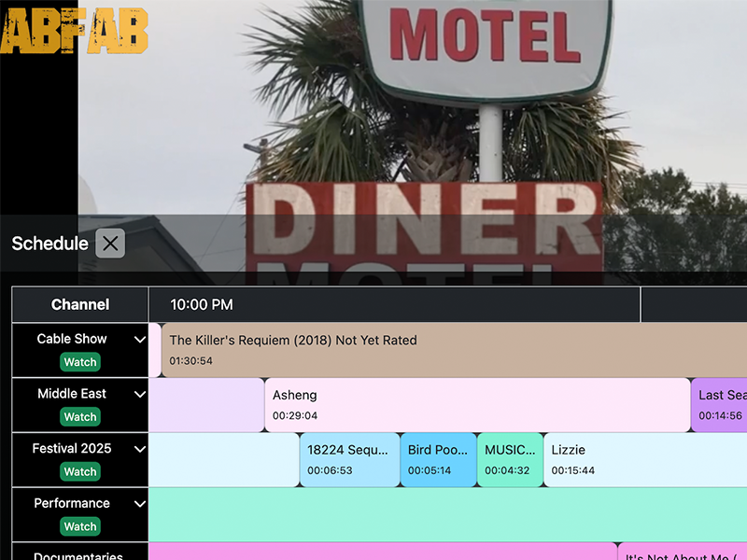Watch the Performance channel

(x=80, y=526)
